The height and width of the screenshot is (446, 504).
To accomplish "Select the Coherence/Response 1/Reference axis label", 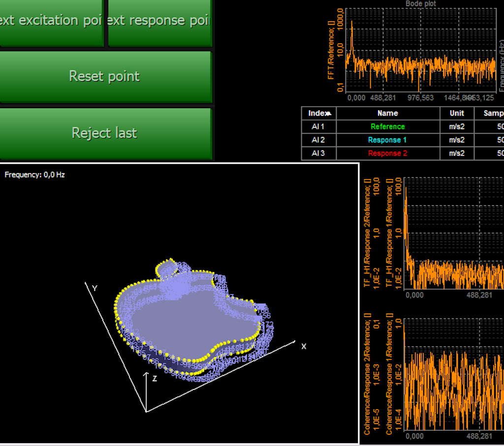I will pos(389,374).
